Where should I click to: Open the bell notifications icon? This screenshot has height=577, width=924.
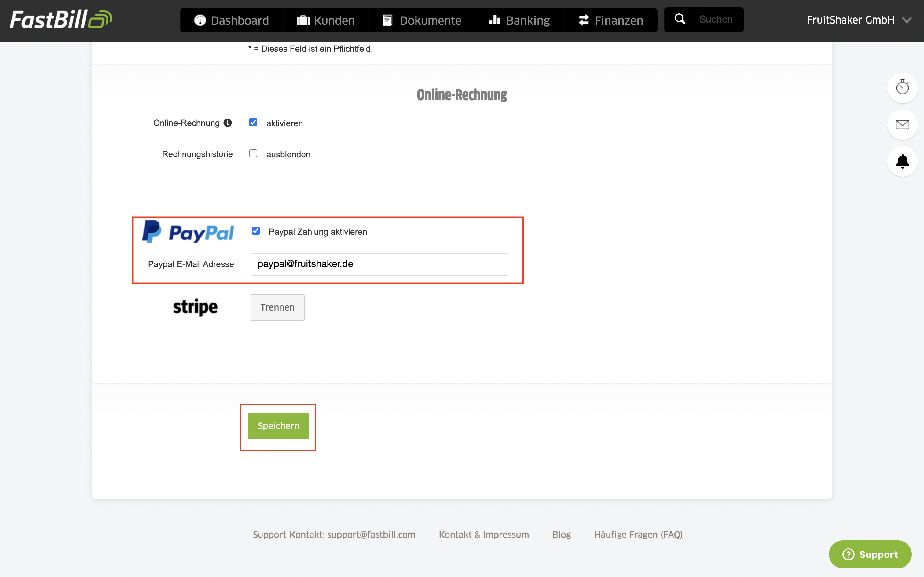coord(902,161)
